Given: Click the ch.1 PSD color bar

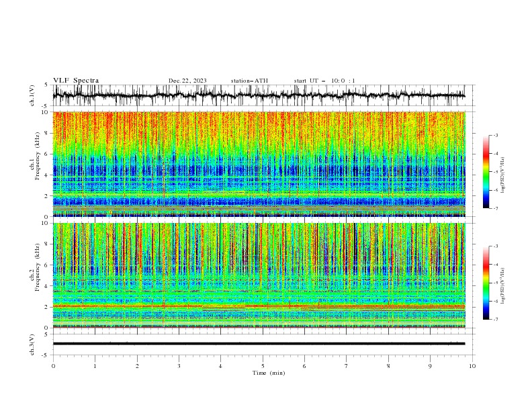Looking at the screenshot, I should click(x=486, y=172).
